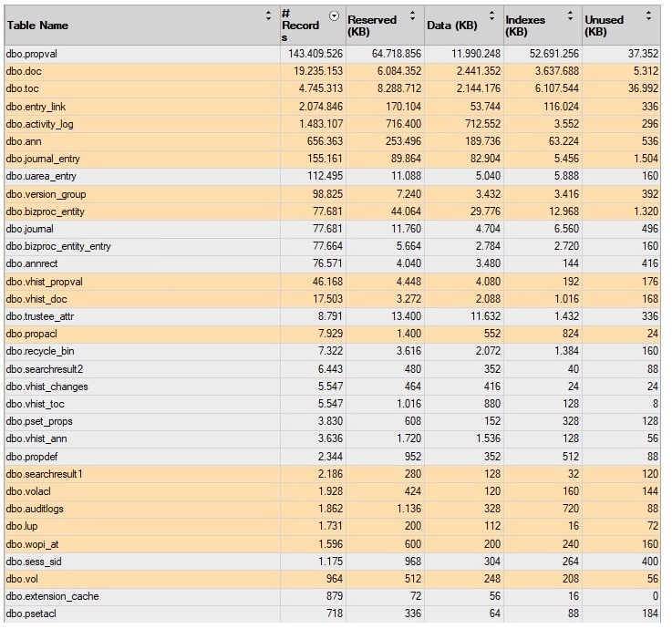
Task: Click the dbo.journal_entry row
Action: pyautogui.click(x=42, y=159)
